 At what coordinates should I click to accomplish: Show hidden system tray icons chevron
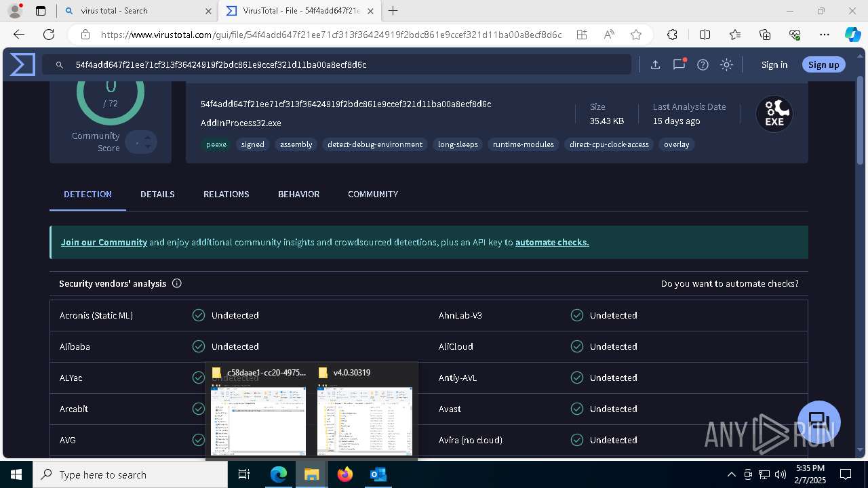coord(731,474)
